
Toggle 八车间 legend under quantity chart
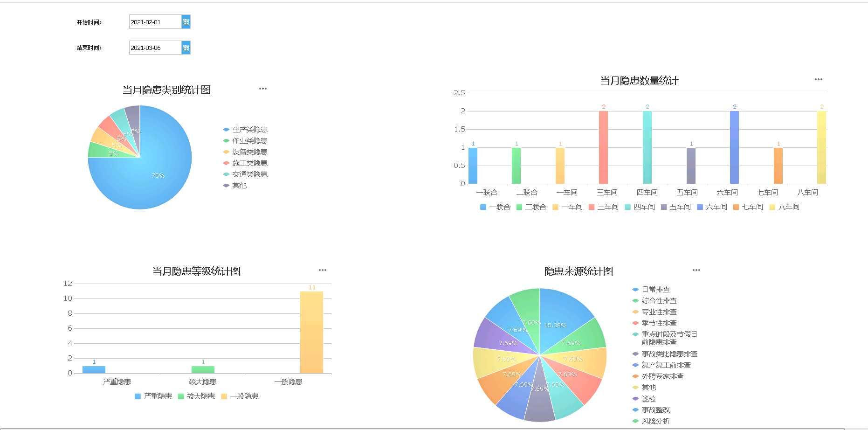click(784, 207)
